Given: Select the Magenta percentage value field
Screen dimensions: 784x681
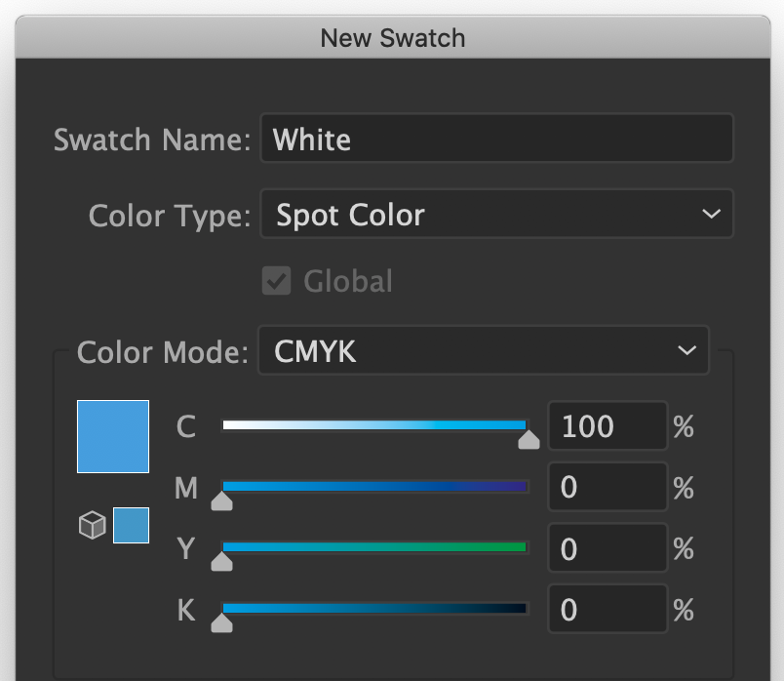Looking at the screenshot, I should (607, 487).
